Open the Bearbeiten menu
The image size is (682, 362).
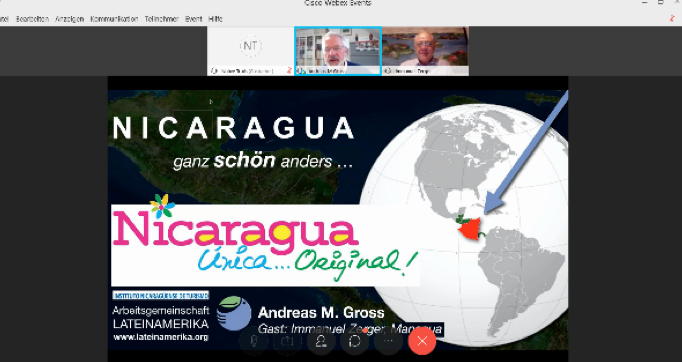point(32,19)
